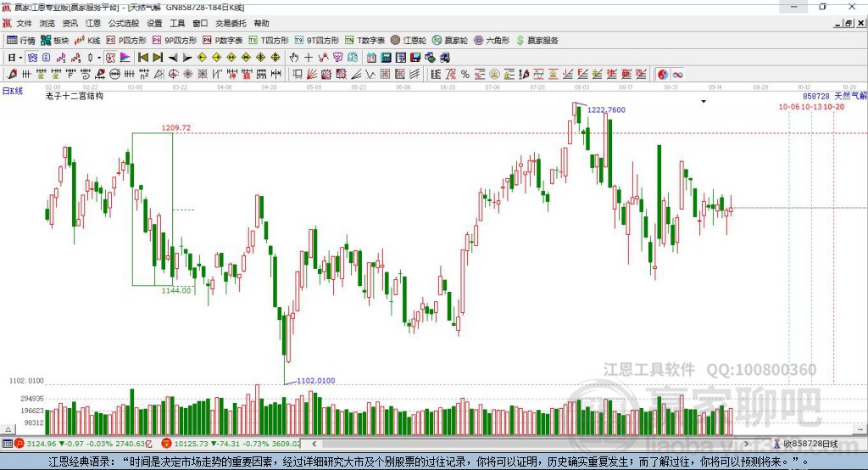
Task: Click 收858728日线 status bar entry
Action: 806,444
